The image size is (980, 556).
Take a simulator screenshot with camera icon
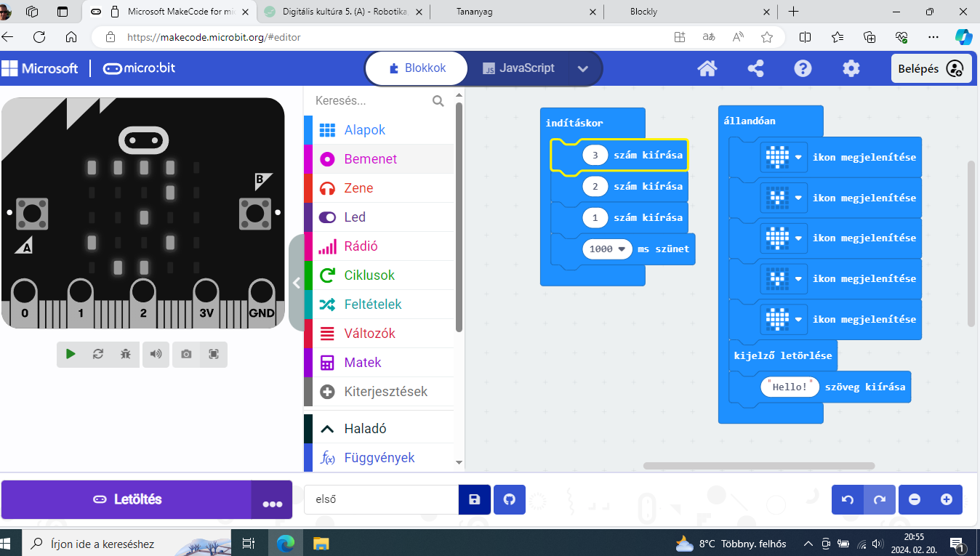click(187, 354)
